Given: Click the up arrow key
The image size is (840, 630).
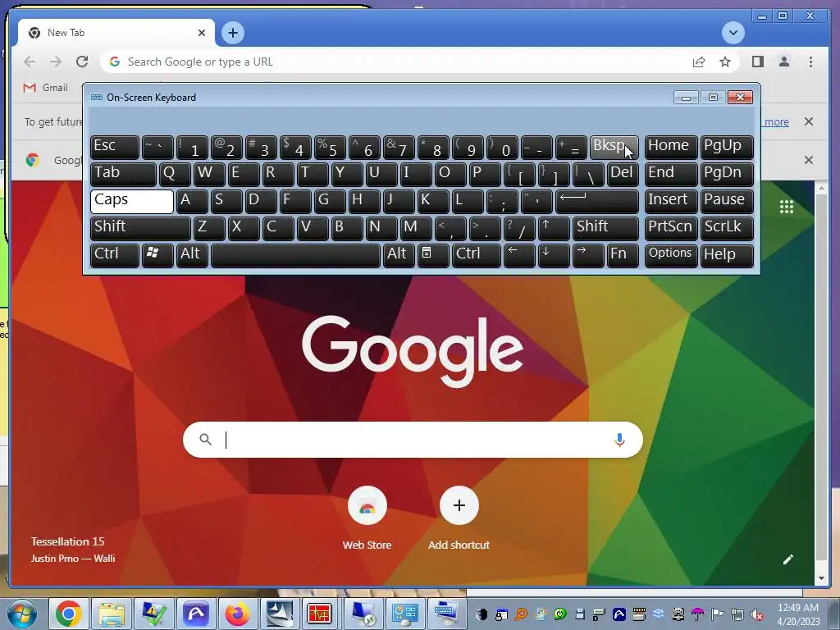Looking at the screenshot, I should tap(554, 228).
